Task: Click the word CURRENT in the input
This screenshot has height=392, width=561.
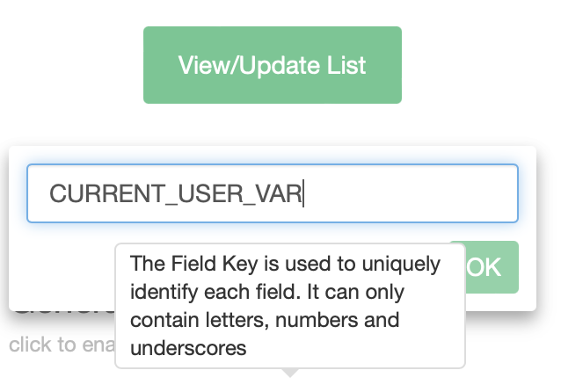Action: 91,194
